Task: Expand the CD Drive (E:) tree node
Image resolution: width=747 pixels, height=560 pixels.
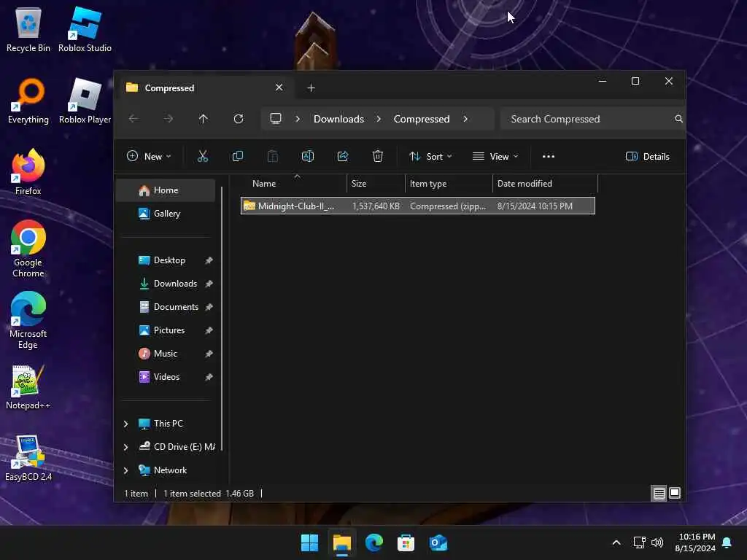Action: point(125,447)
